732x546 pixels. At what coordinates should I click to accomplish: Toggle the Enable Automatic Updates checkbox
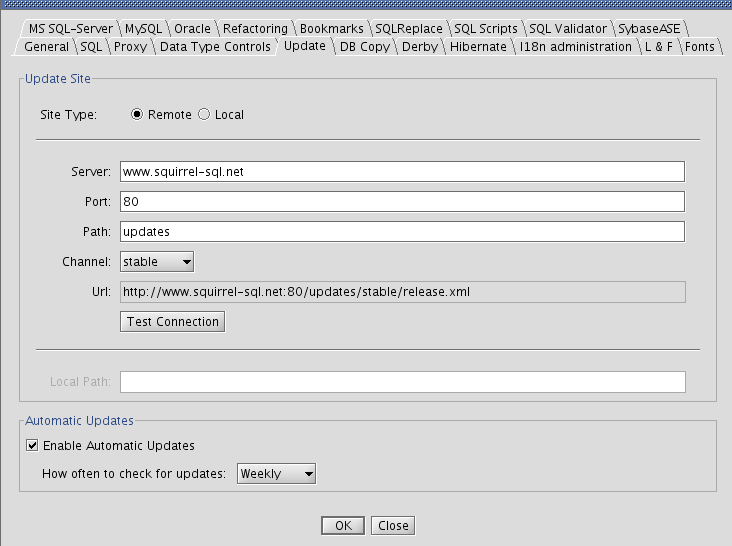pos(33,446)
